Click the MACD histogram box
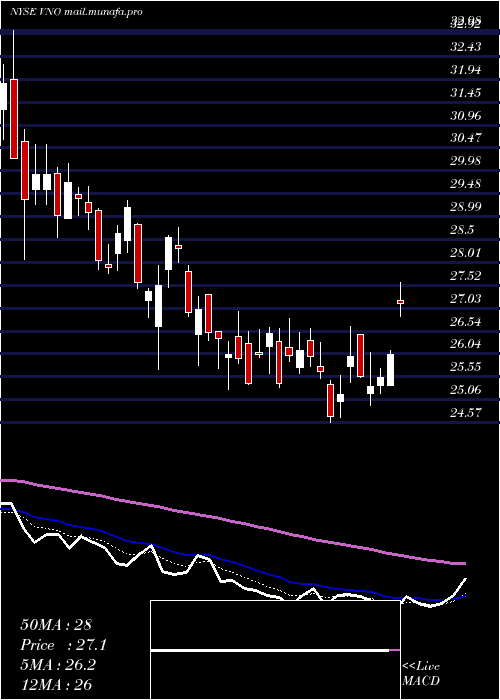 [x=275, y=650]
